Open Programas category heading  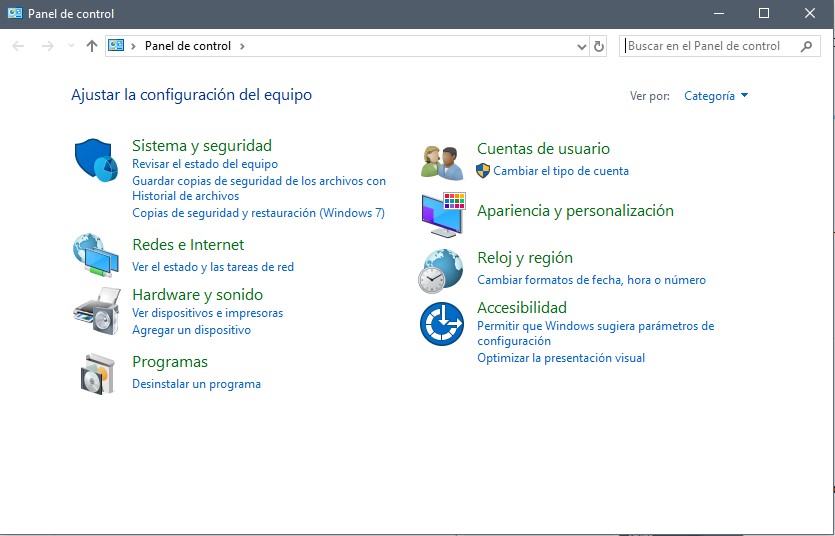(x=170, y=362)
